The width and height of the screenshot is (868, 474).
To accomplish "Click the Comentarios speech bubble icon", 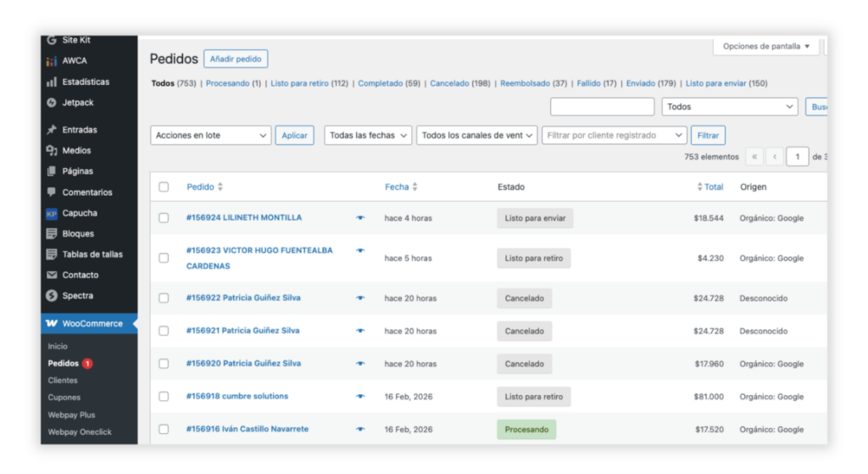I will pos(53,192).
